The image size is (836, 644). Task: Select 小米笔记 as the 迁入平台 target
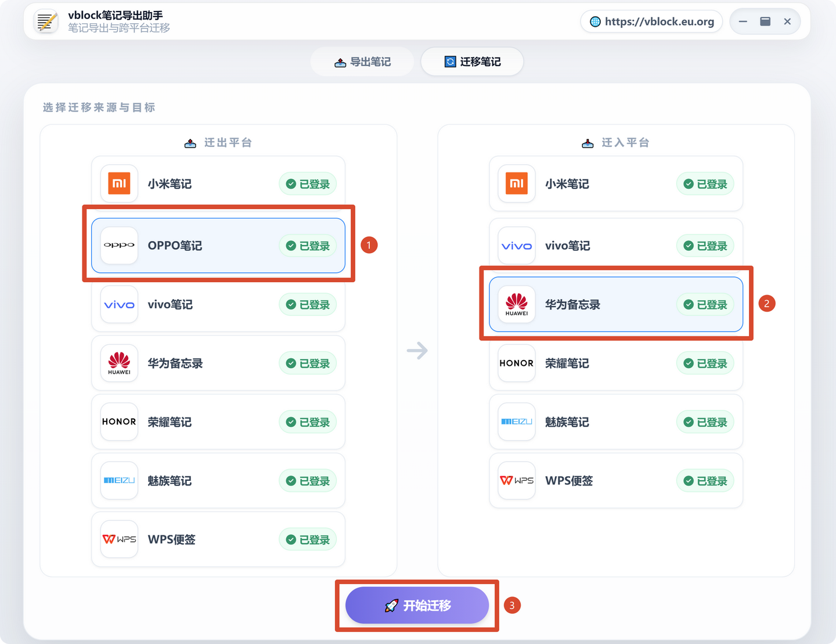coord(616,184)
